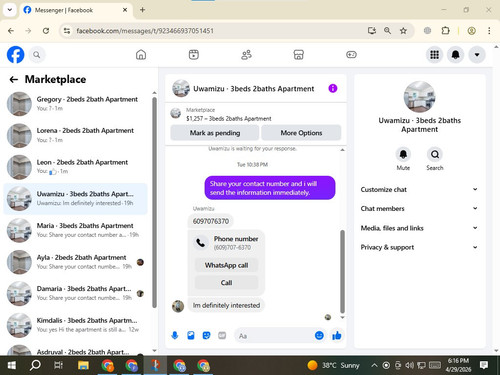The width and height of the screenshot is (500, 375).
Task: Click the large listing thumbnail in the right panel
Action: tap(419, 97)
